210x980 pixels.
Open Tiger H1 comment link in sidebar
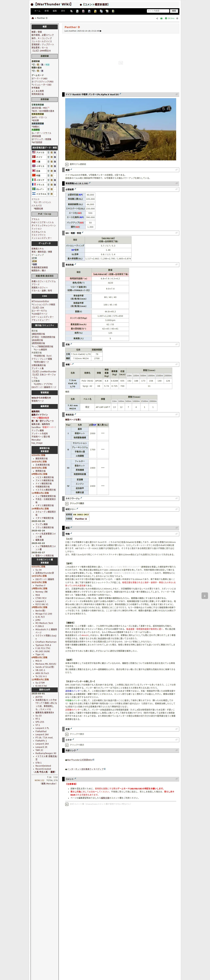[x=40, y=654]
